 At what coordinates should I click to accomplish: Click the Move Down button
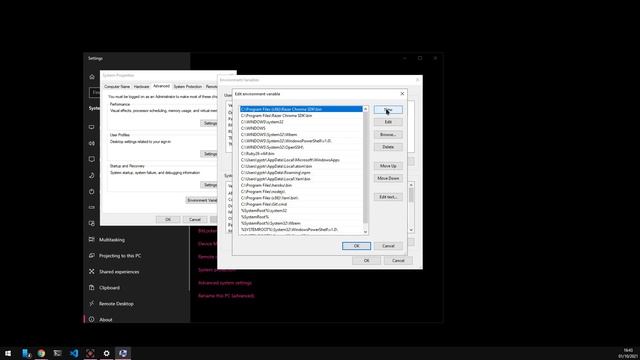388,178
